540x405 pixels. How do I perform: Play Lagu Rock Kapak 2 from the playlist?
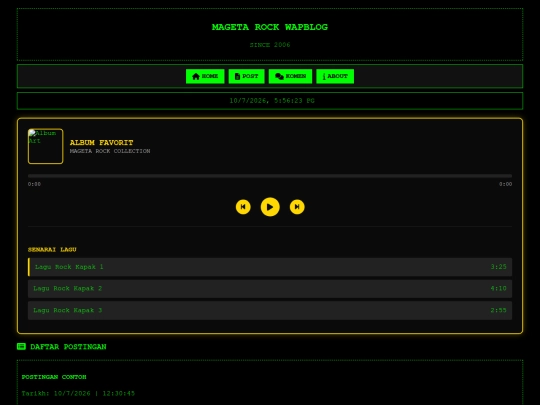270,289
